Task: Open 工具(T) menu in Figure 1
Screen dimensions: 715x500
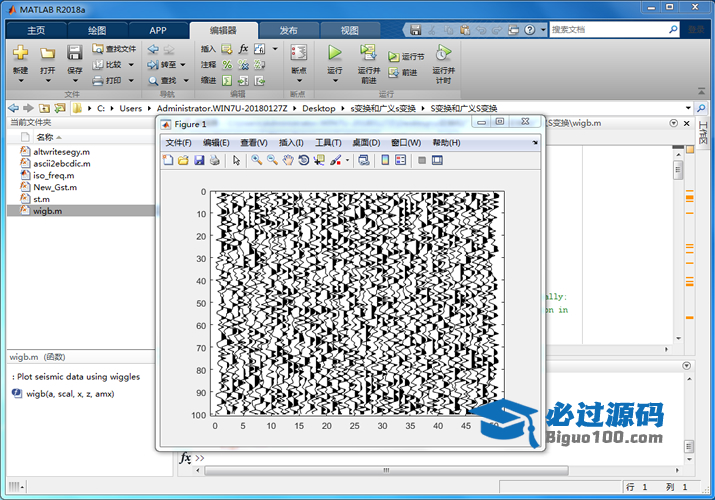Action: (328, 143)
